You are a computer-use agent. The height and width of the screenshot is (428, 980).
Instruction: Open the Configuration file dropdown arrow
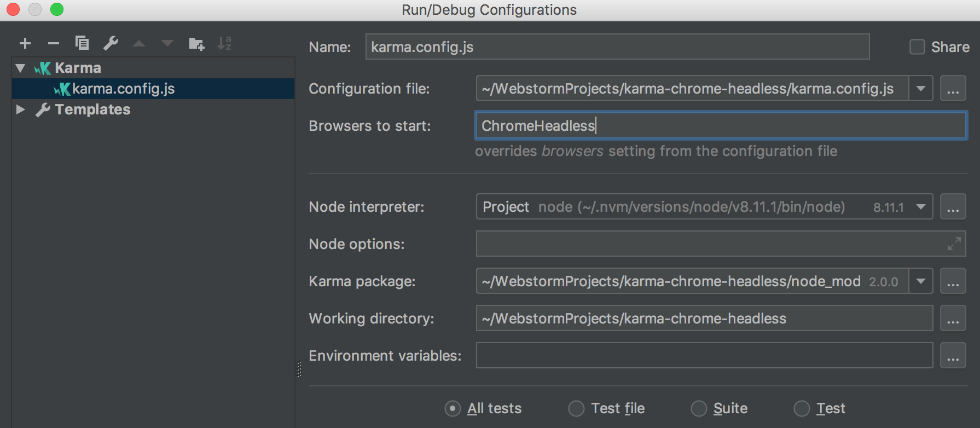[921, 89]
